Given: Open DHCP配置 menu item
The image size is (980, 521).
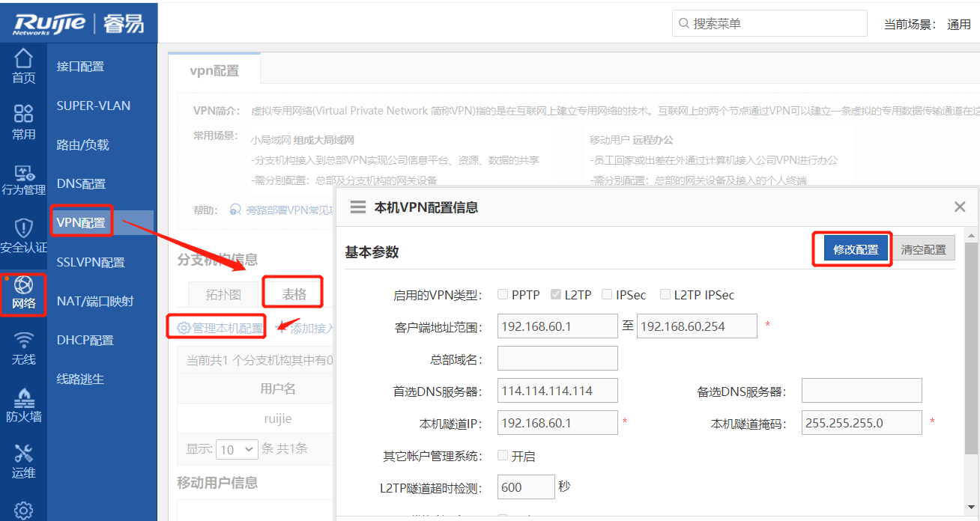Looking at the screenshot, I should click(x=85, y=340).
